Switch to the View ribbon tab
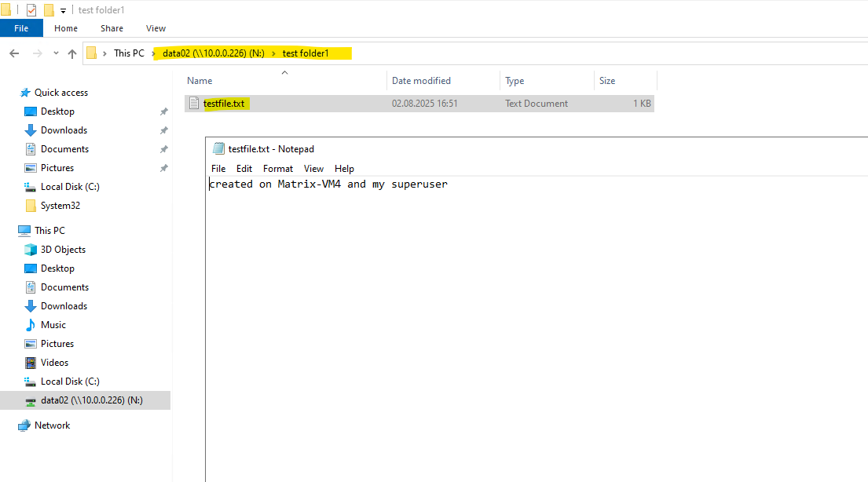Image resolution: width=868 pixels, height=482 pixels. 156,28
